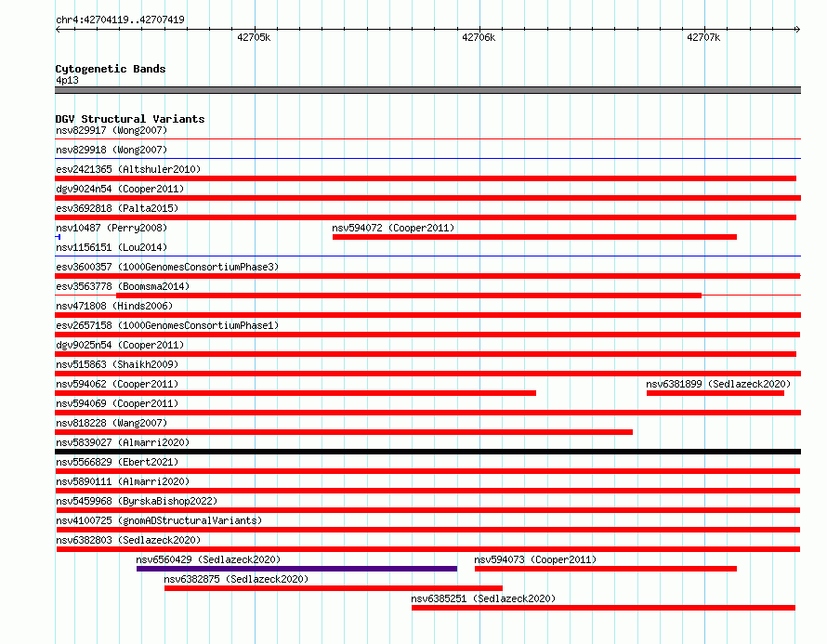Click esv3600357 (1000GenomesConsortiumPhase3) label
Screen dimensions: 827x644
click(x=167, y=267)
